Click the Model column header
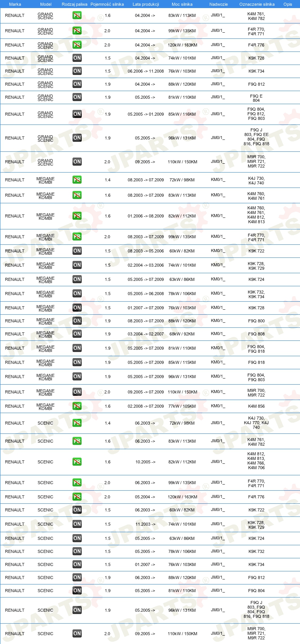 pyautogui.click(x=46, y=4)
